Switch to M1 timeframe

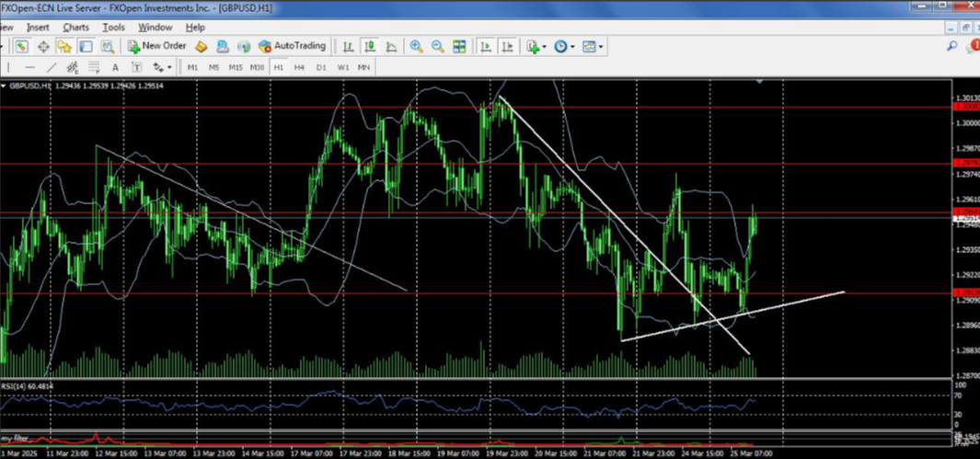(192, 67)
